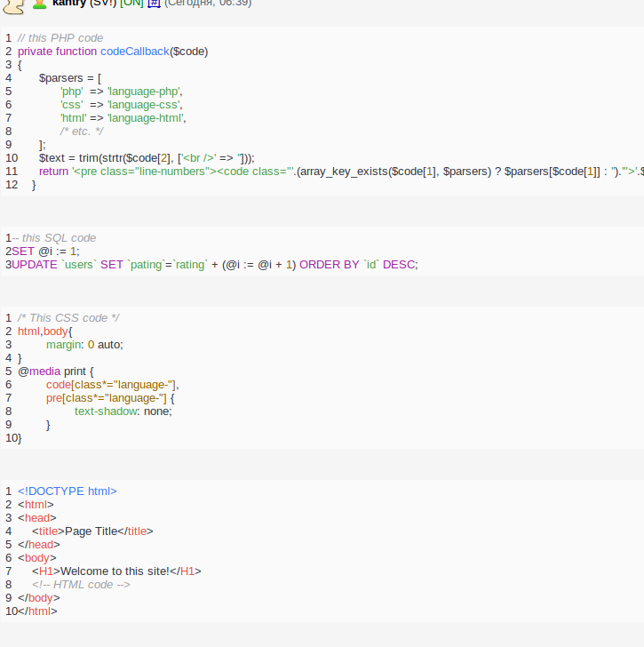
Task: Open the kantry user profile link
Action: coord(69,4)
